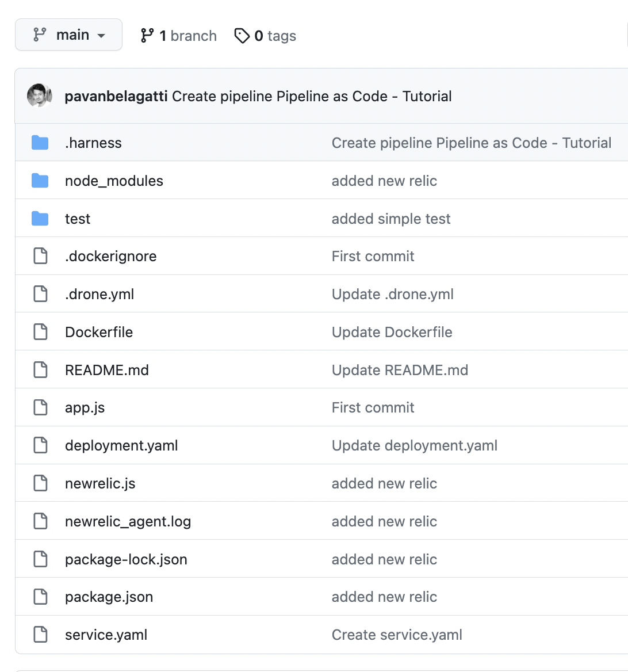Open the newrelic_agent.log file
628x672 pixels.
coord(127,521)
